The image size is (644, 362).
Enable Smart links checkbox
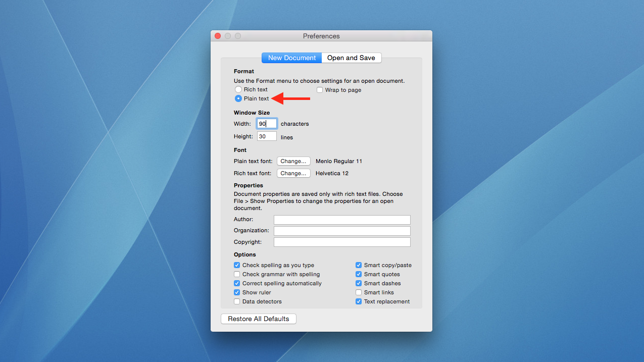click(359, 292)
